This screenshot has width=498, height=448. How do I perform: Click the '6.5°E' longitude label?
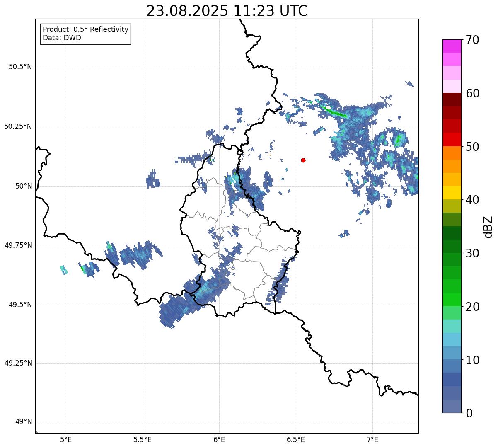coord(296,439)
